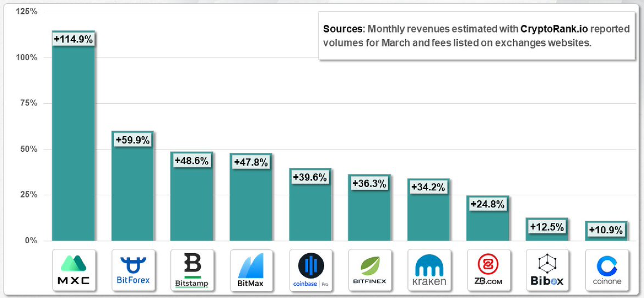Click the MXC exchange logo

coord(74,270)
